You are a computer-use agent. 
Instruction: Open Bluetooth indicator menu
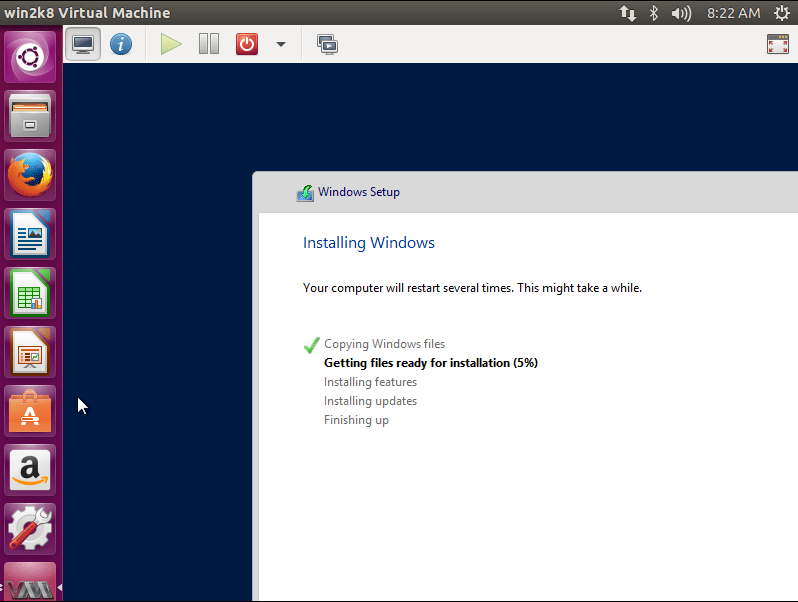click(x=654, y=13)
